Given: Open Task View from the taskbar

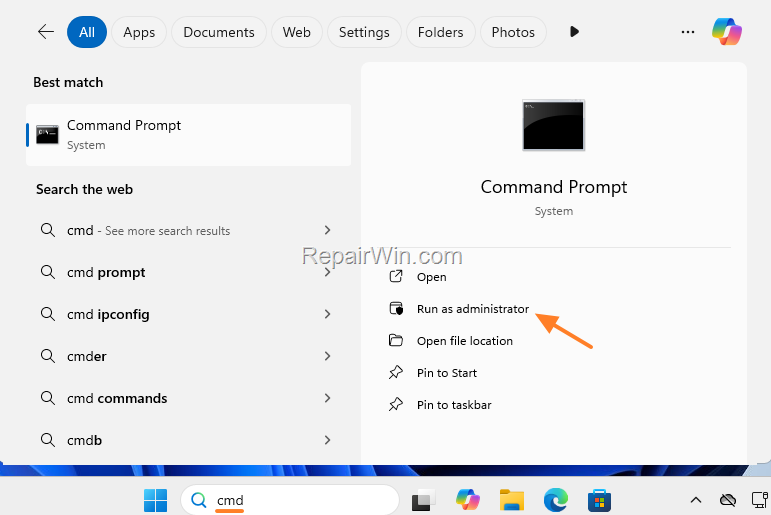Looking at the screenshot, I should click(423, 499).
